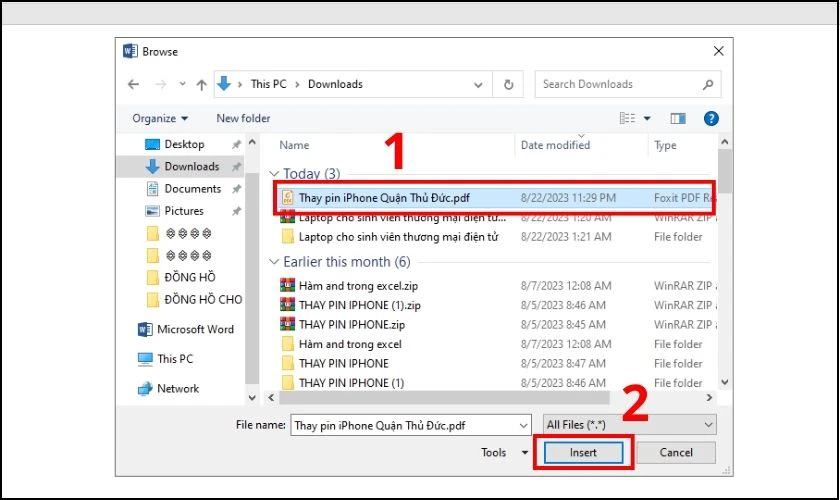Go up one folder level arrow
The image size is (840, 500).
pyautogui.click(x=201, y=84)
